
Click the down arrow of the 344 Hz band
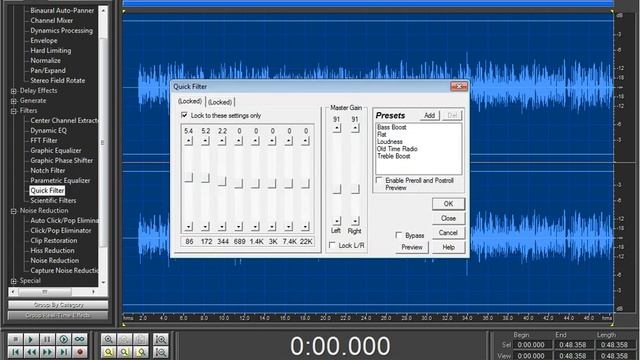point(222,226)
